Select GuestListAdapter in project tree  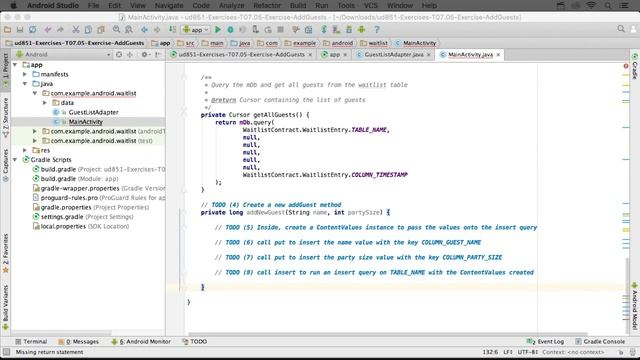click(x=93, y=112)
